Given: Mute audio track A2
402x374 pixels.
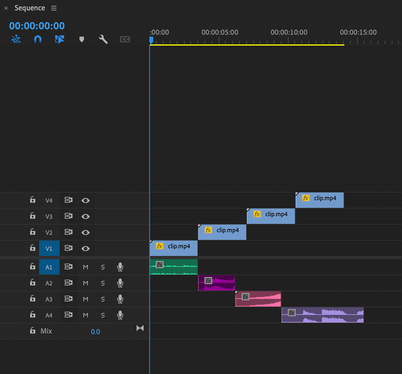Looking at the screenshot, I should (85, 283).
